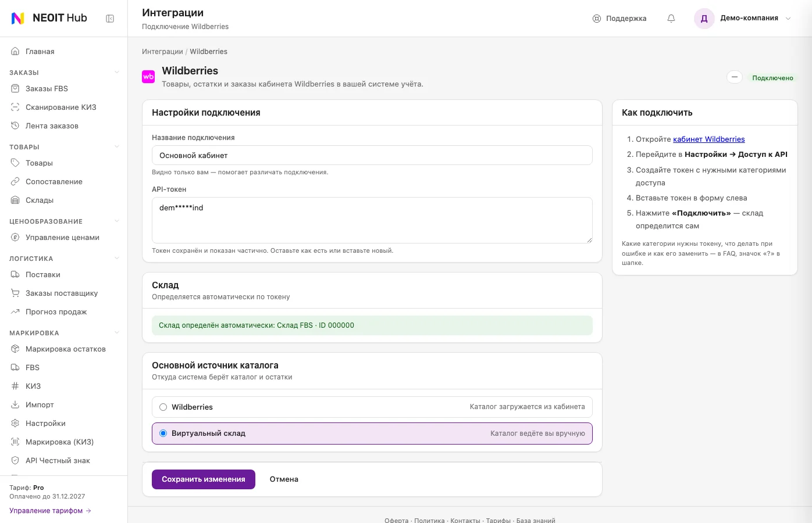Open Склады menu item
This screenshot has height=523, width=812.
[64, 200]
